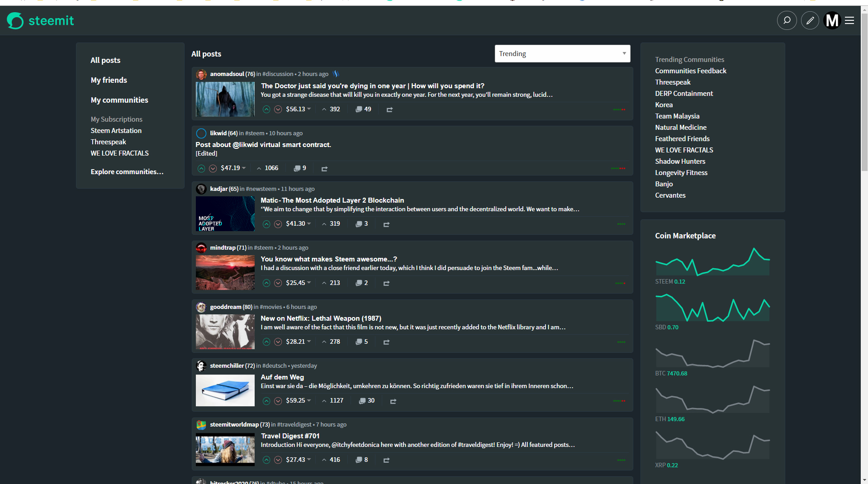Open the DERP Containment community

684,94
